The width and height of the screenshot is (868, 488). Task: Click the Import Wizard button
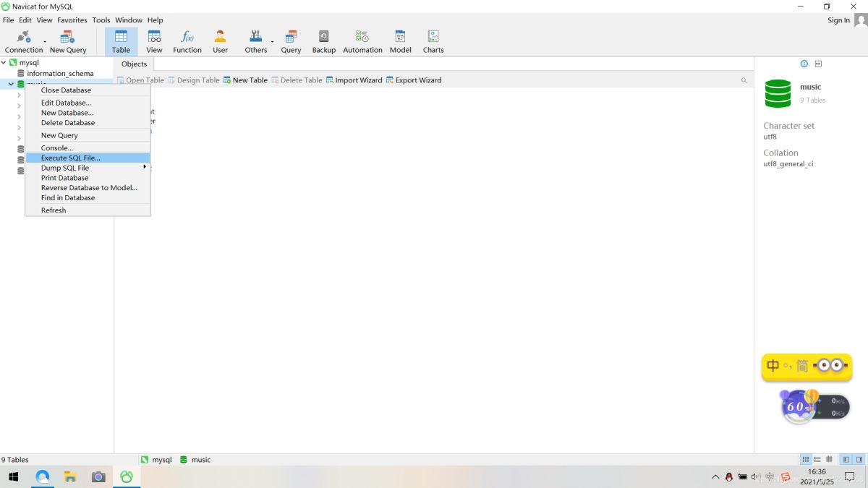(354, 80)
